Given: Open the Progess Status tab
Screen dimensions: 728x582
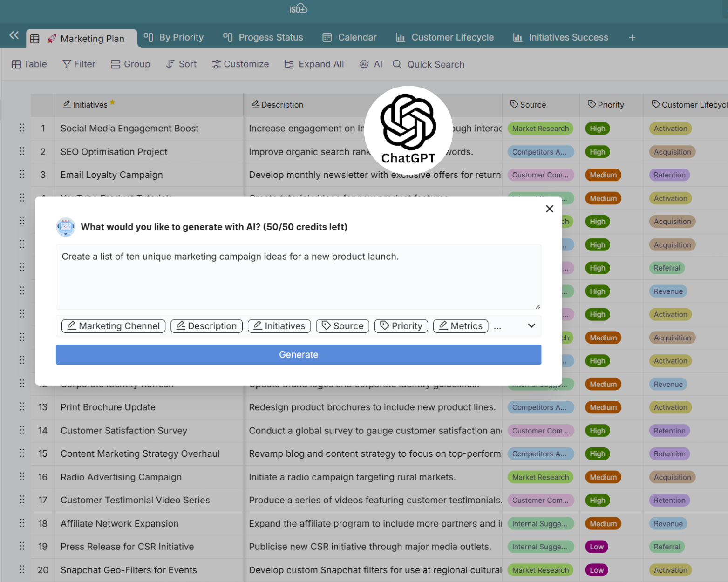Looking at the screenshot, I should click(263, 37).
